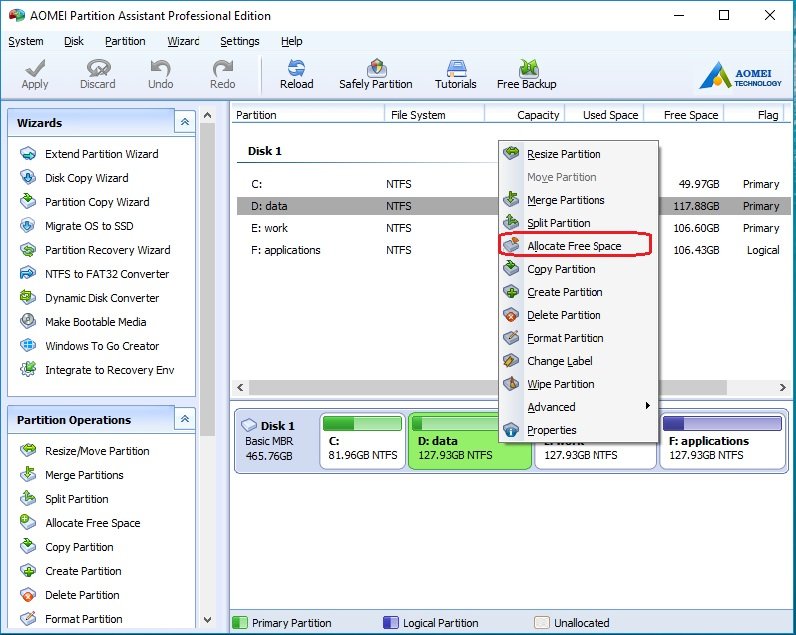Viewport: 796px width, 635px height.
Task: Choose Create Partition in context menu
Action: click(x=578, y=292)
